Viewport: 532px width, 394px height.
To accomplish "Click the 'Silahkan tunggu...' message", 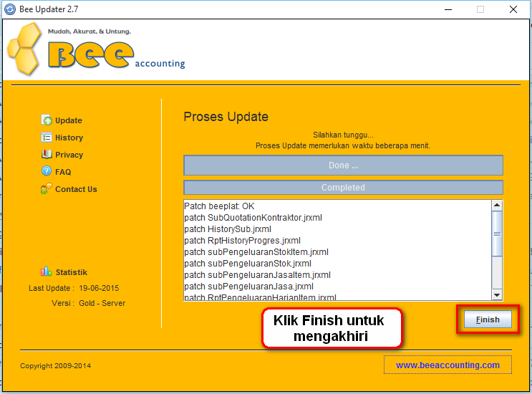I will 343,135.
